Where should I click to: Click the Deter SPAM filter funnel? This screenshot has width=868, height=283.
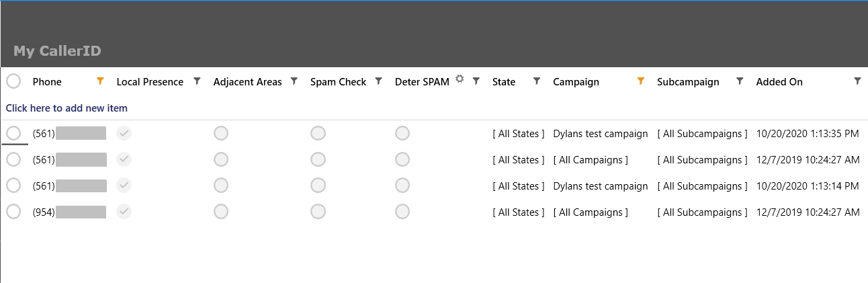tap(476, 81)
